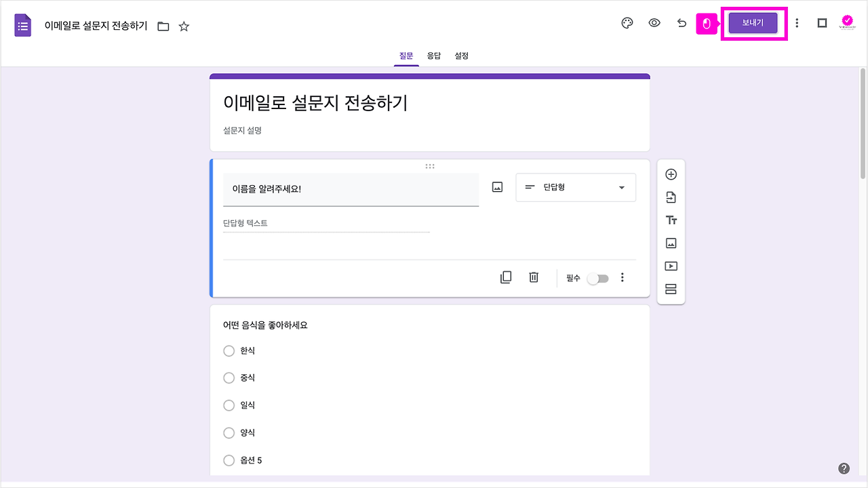Select the 양식 radio option
The height and width of the screenshot is (488, 868).
coord(229,432)
